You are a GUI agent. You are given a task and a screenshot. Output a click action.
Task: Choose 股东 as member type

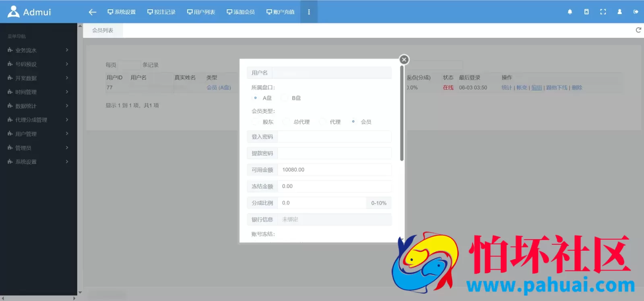255,121
